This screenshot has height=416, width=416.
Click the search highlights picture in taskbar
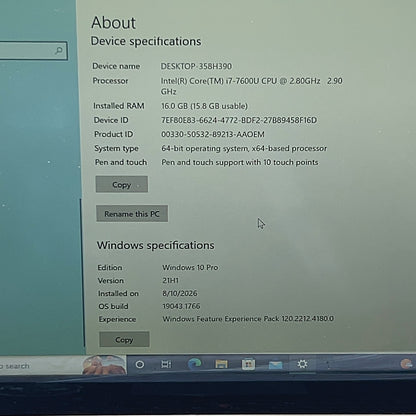coord(104,365)
